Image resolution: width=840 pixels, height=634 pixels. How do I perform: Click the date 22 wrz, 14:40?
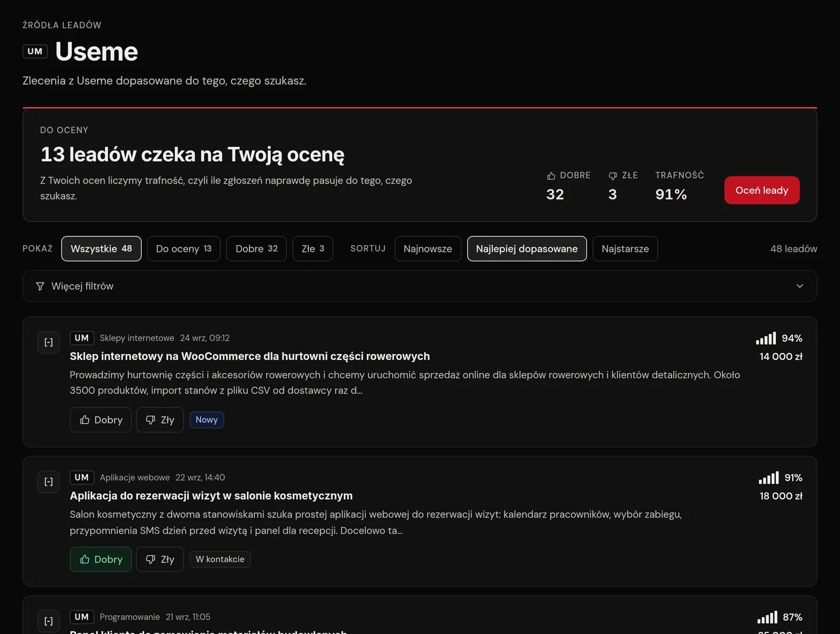click(x=200, y=478)
